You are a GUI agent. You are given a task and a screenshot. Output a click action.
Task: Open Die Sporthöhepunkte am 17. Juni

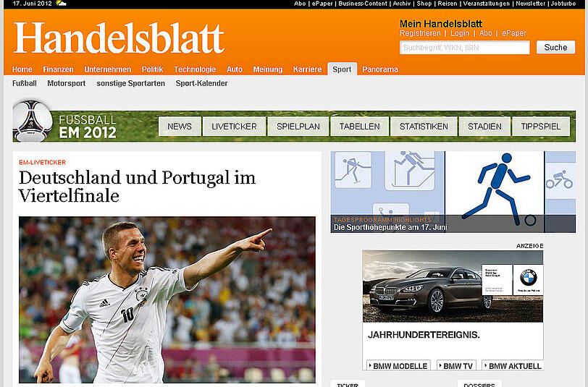pyautogui.click(x=390, y=227)
